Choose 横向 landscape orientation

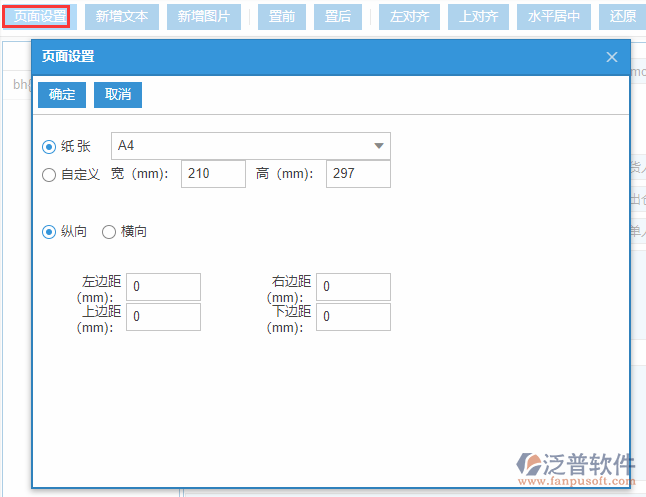coord(109,232)
